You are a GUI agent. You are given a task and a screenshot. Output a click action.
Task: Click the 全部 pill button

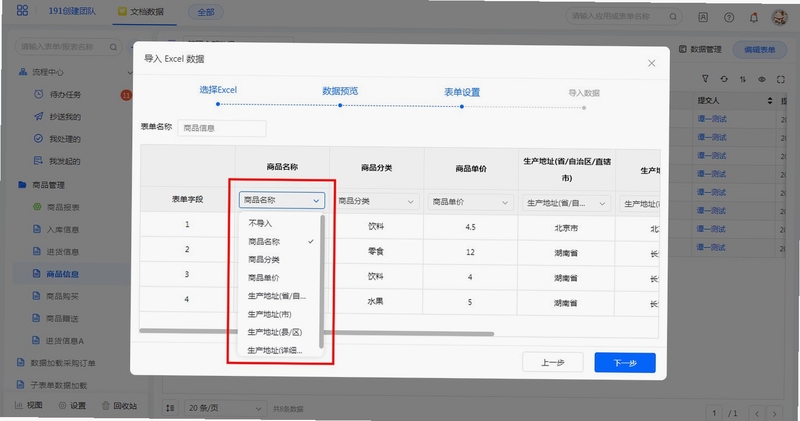point(206,12)
